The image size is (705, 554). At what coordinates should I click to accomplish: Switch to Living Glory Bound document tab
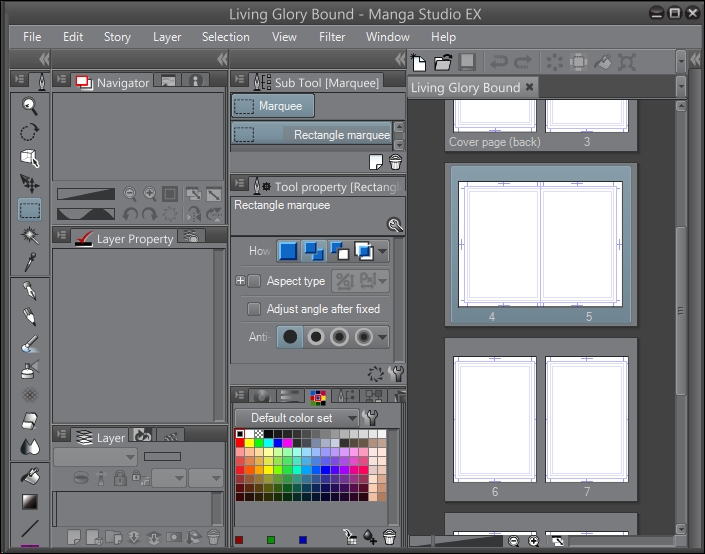[465, 87]
